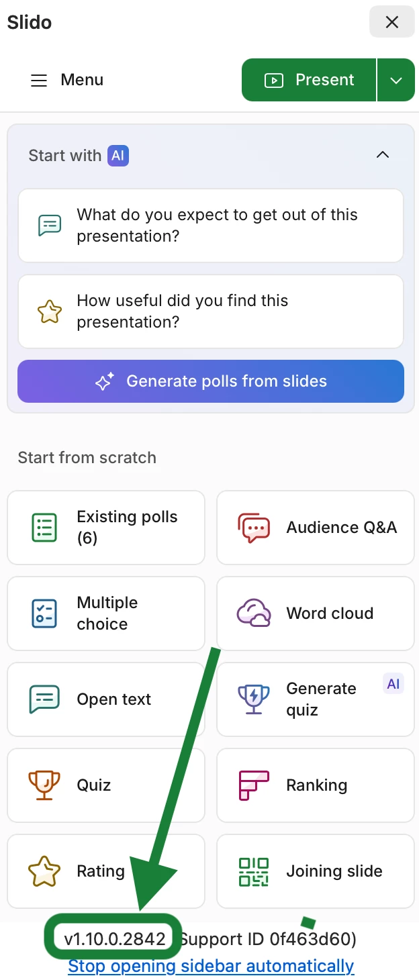Click the v1.10.0.2842 version number
The width and height of the screenshot is (419, 980).
click(115, 939)
